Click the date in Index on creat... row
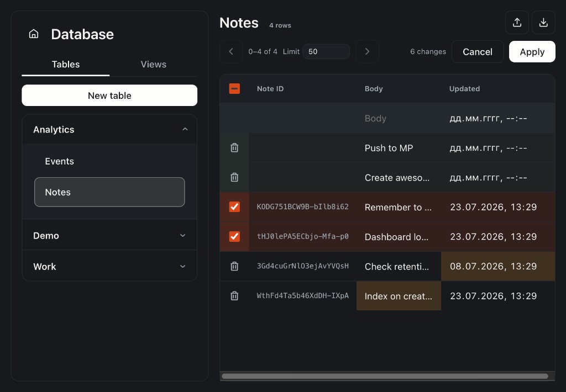 [498, 296]
